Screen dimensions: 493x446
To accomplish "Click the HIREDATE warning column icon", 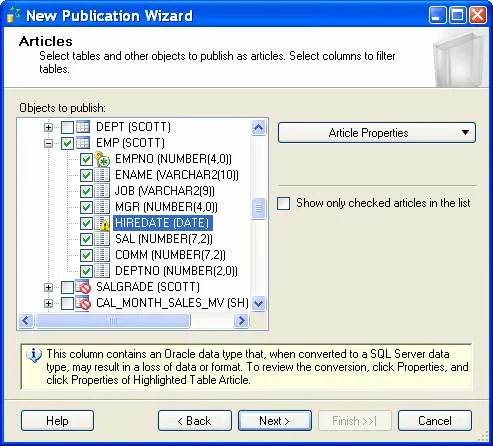I will click(x=102, y=223).
